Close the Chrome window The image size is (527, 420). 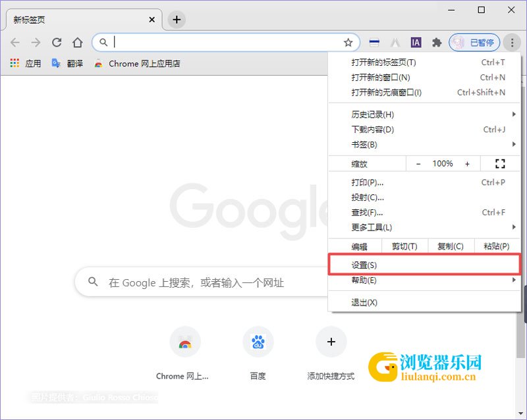click(x=511, y=10)
